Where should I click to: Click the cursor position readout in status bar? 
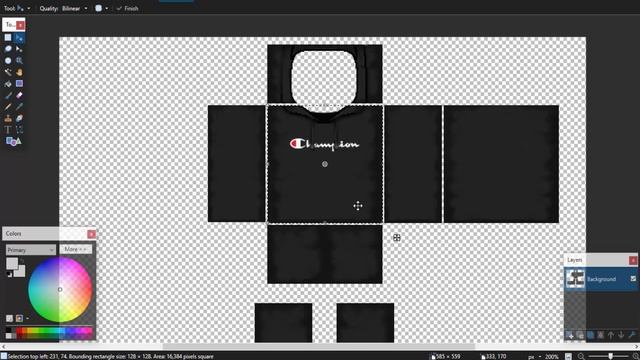(495, 356)
